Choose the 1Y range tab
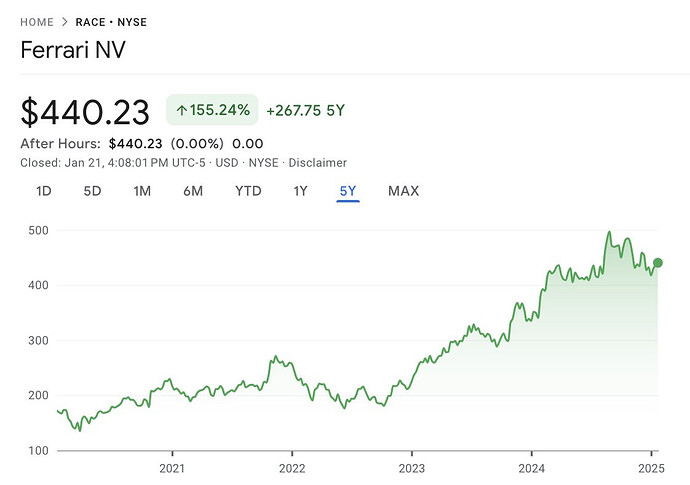 coord(301,191)
